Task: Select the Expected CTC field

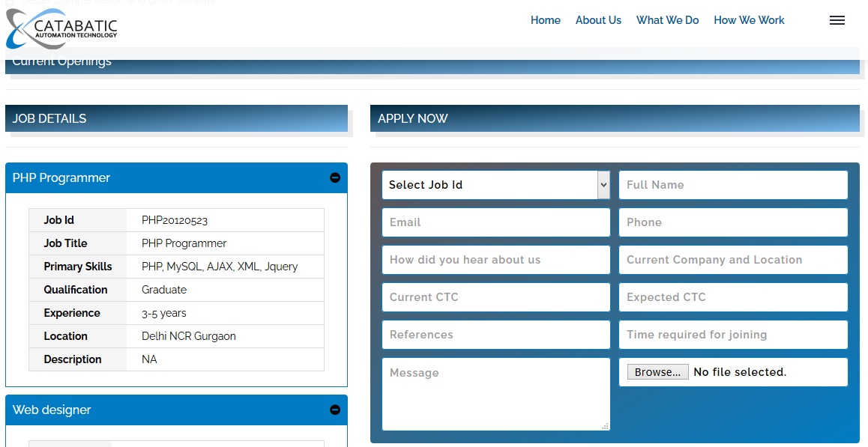Action: (732, 297)
